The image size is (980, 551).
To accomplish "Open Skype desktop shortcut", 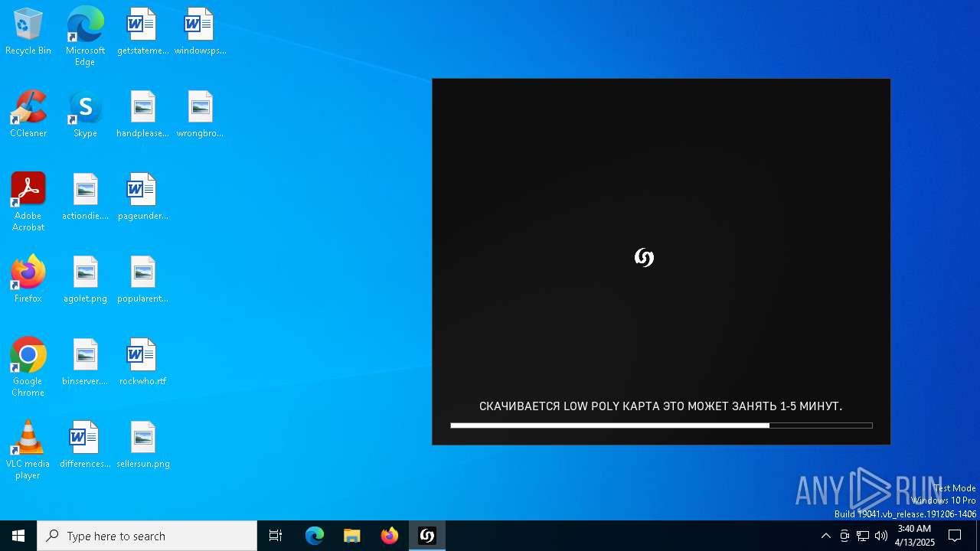I will (x=85, y=115).
